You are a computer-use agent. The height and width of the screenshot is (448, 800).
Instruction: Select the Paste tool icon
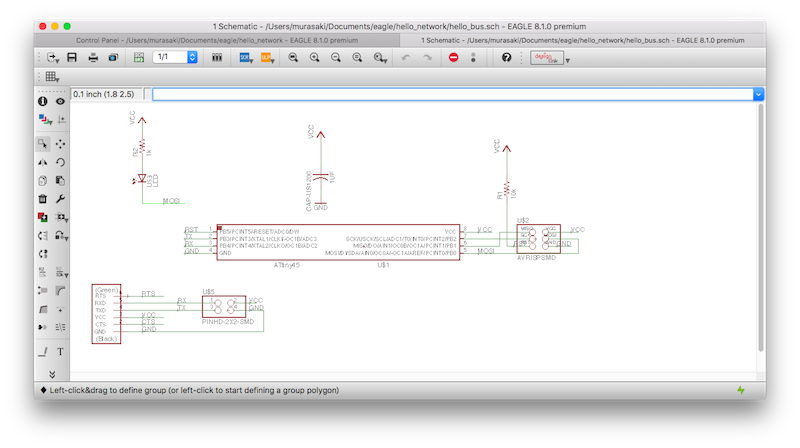pyautogui.click(x=61, y=181)
